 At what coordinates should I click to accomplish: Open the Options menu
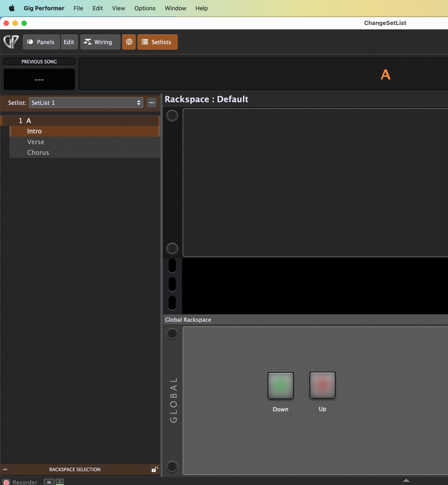(145, 8)
